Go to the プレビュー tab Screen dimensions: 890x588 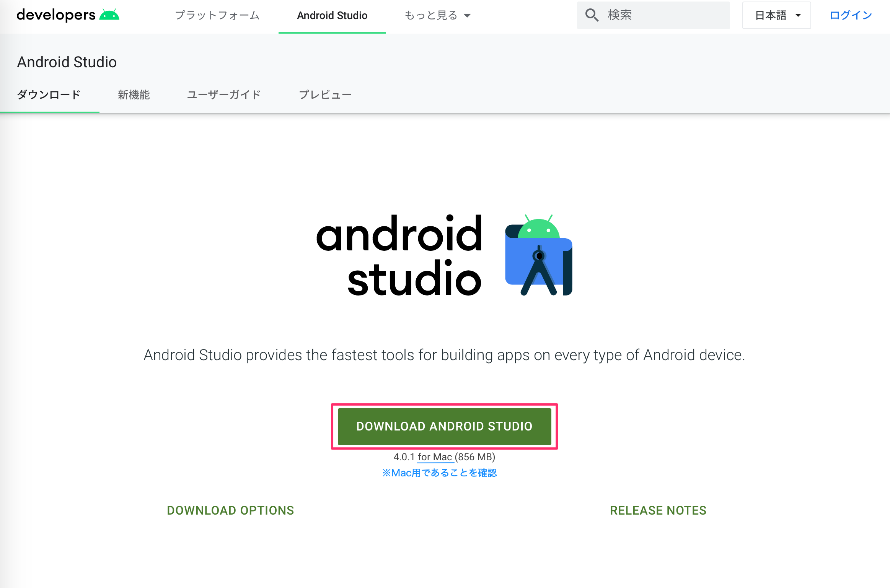[325, 95]
